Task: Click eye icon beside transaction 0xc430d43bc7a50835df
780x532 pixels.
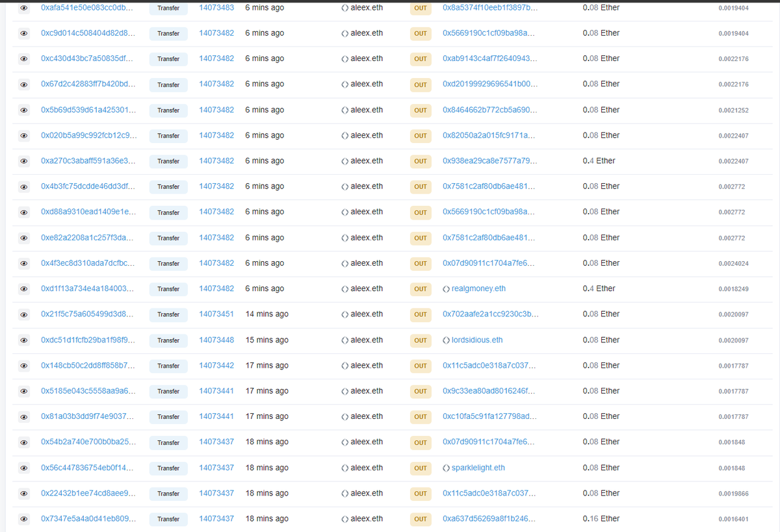Action: click(24, 59)
